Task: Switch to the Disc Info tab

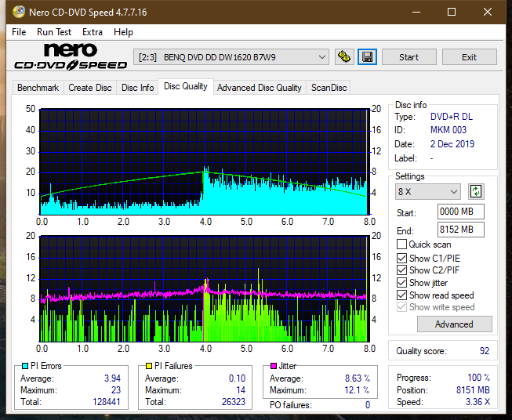Action: point(137,88)
